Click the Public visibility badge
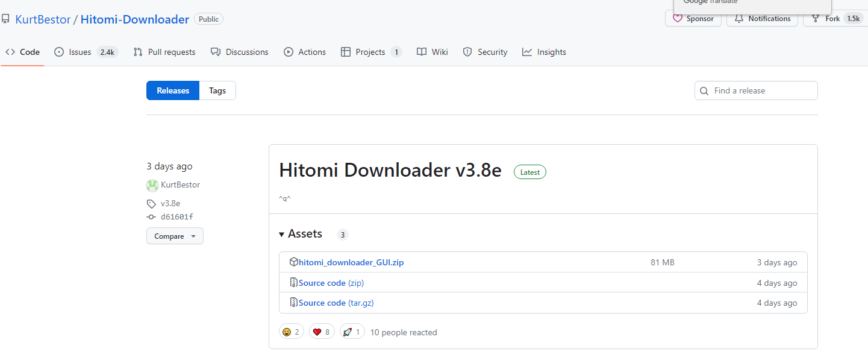 click(x=208, y=19)
